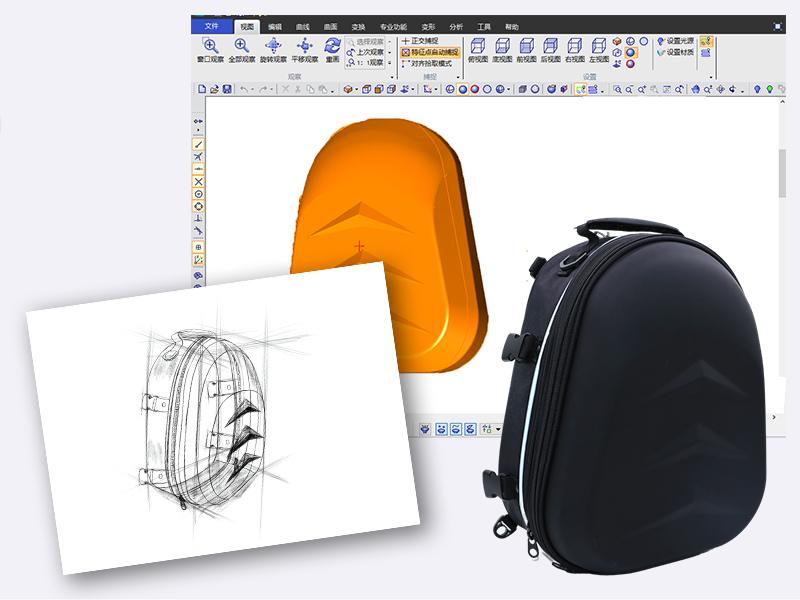Click the Save icon in quick access toolbar
Viewport: 800px width, 600px height.
tap(227, 90)
